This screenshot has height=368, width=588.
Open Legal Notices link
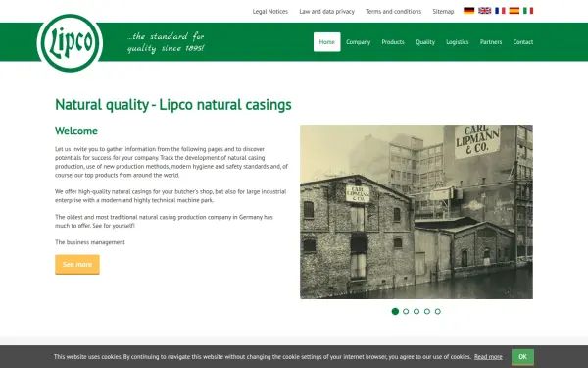pos(270,11)
